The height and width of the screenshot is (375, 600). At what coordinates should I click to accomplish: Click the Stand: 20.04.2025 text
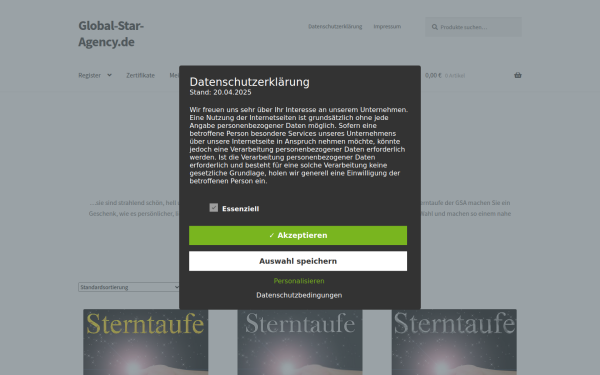coord(220,92)
